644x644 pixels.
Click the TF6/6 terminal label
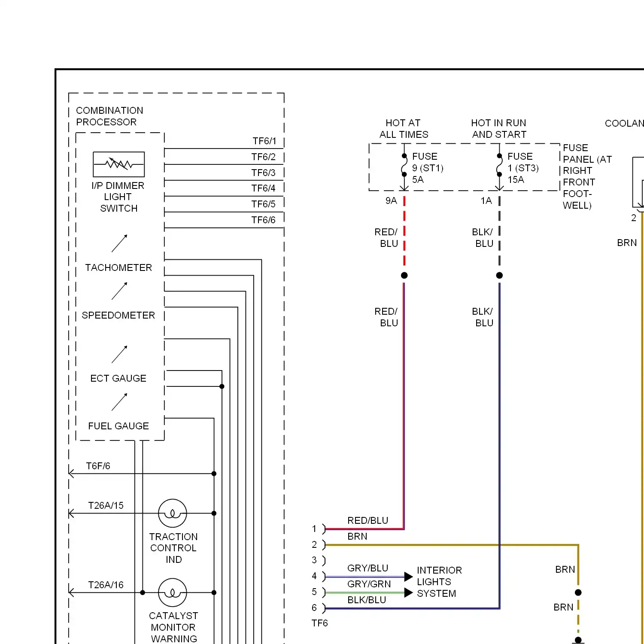[x=264, y=220]
